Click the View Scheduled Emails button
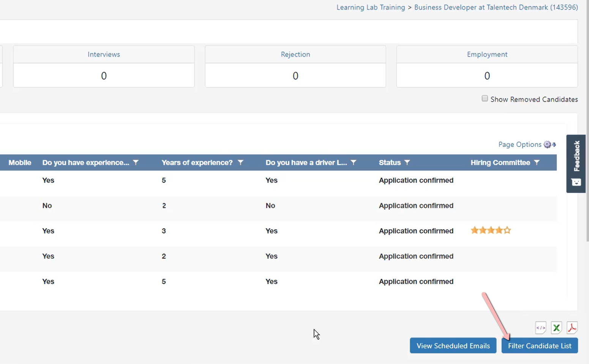 (453, 346)
